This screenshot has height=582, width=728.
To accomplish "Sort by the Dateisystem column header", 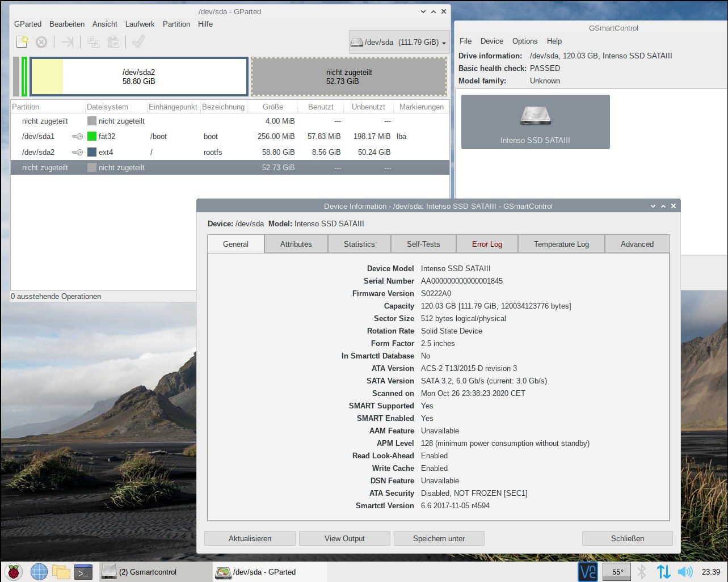I will [x=116, y=107].
